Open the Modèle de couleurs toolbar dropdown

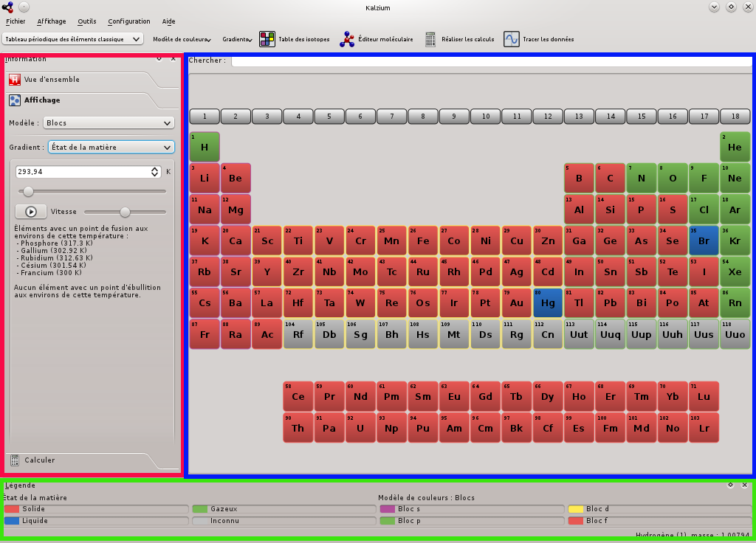pos(182,39)
